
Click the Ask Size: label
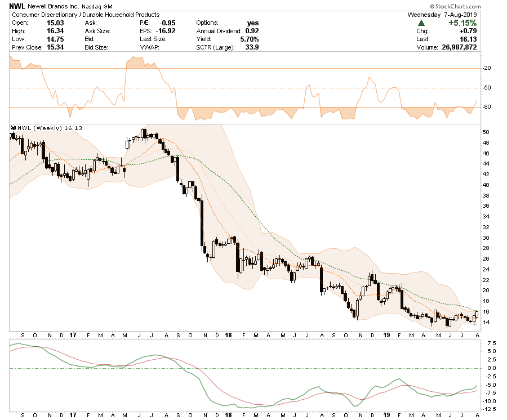point(97,31)
